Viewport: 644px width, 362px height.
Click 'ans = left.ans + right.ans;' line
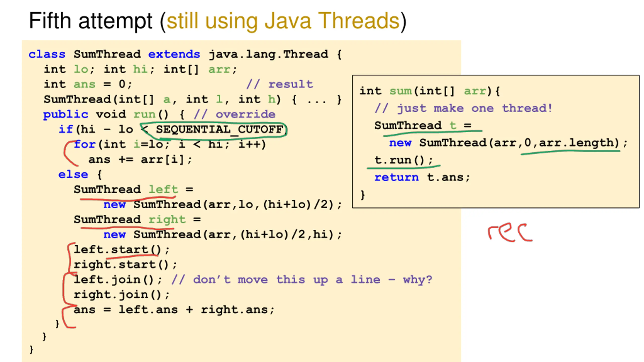pos(174,310)
